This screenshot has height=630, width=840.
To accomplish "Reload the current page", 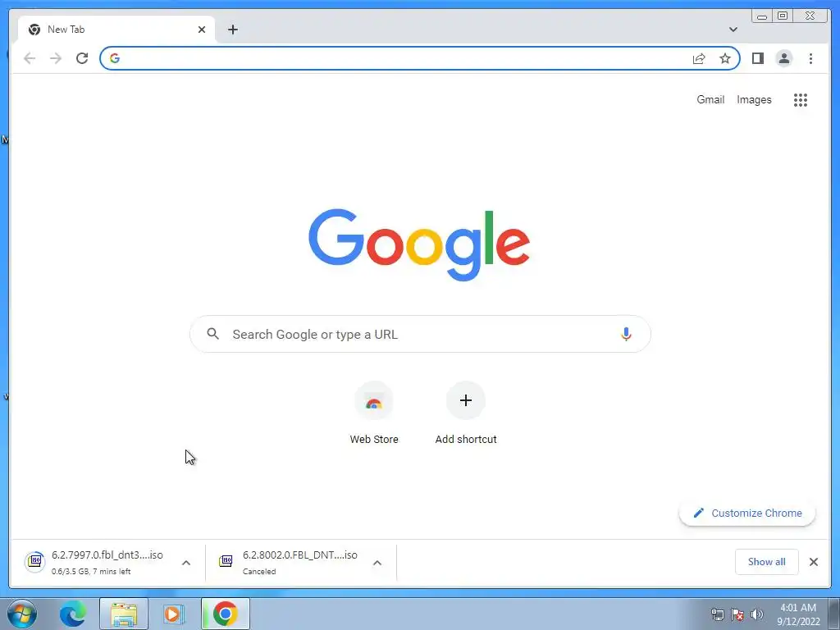I will point(82,58).
